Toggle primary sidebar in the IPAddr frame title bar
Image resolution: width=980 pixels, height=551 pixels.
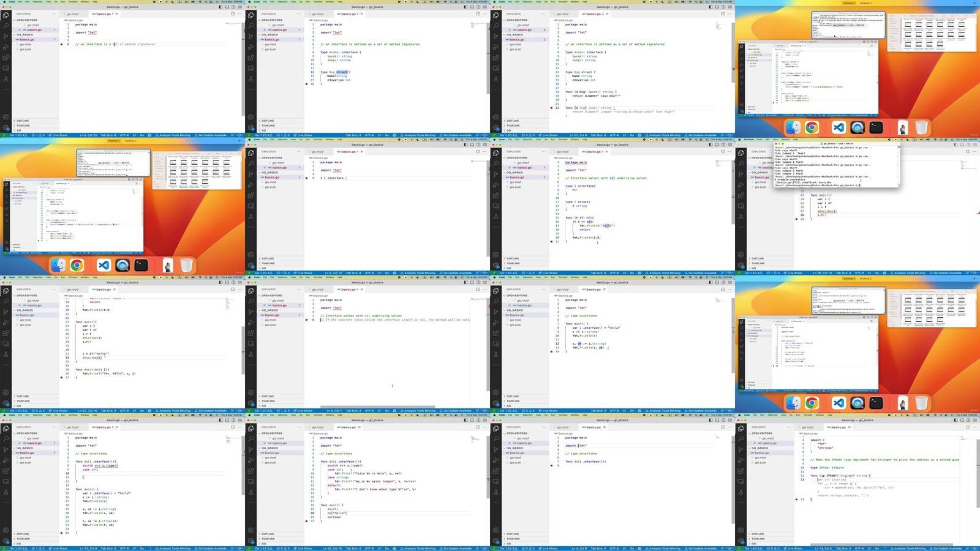tap(956, 420)
